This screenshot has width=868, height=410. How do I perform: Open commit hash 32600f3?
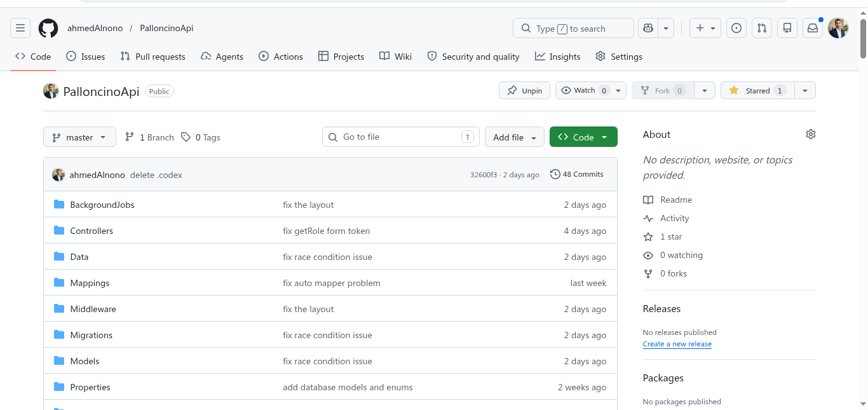point(484,174)
